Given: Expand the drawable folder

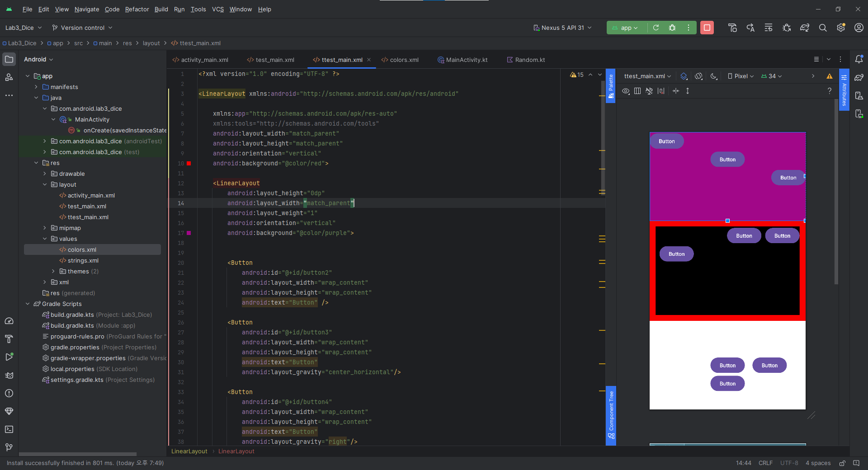Looking at the screenshot, I should click(45, 174).
